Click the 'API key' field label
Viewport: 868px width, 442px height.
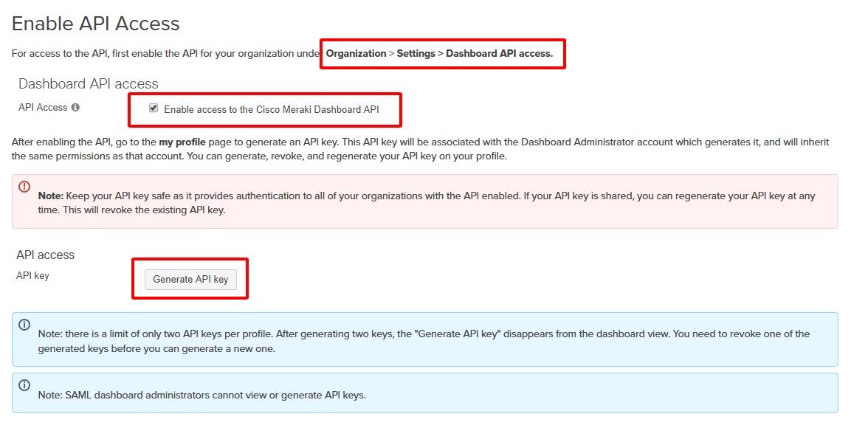[32, 276]
